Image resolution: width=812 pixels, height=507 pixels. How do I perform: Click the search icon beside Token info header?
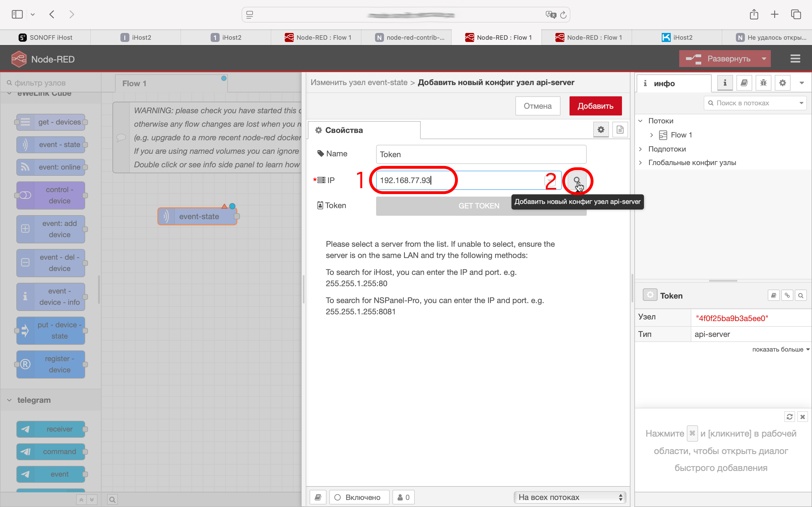801,295
